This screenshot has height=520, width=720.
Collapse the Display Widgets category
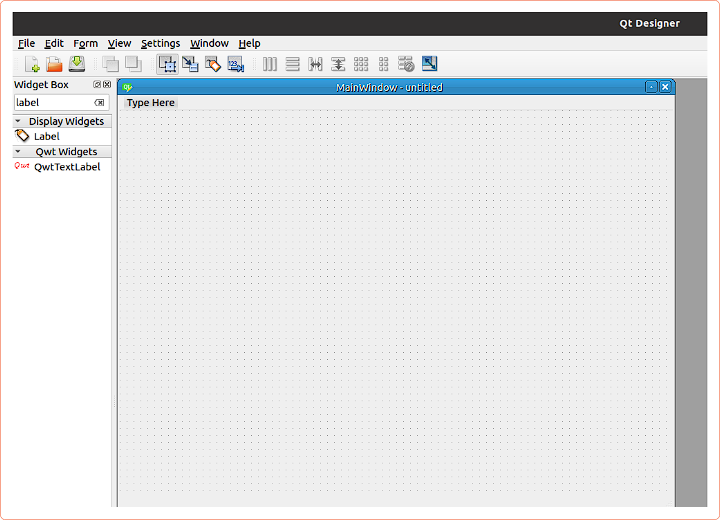coord(18,121)
